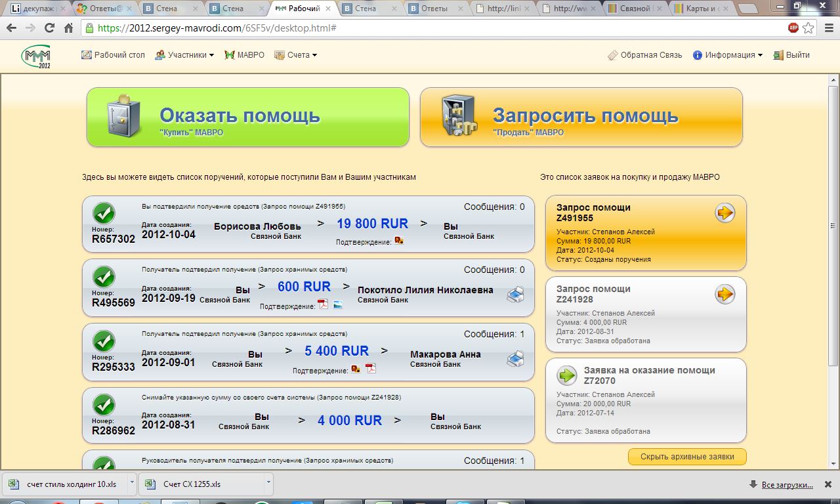The image size is (840, 504).
Task: Open confirmation image icon for 19 800 RUR
Action: [x=398, y=241]
